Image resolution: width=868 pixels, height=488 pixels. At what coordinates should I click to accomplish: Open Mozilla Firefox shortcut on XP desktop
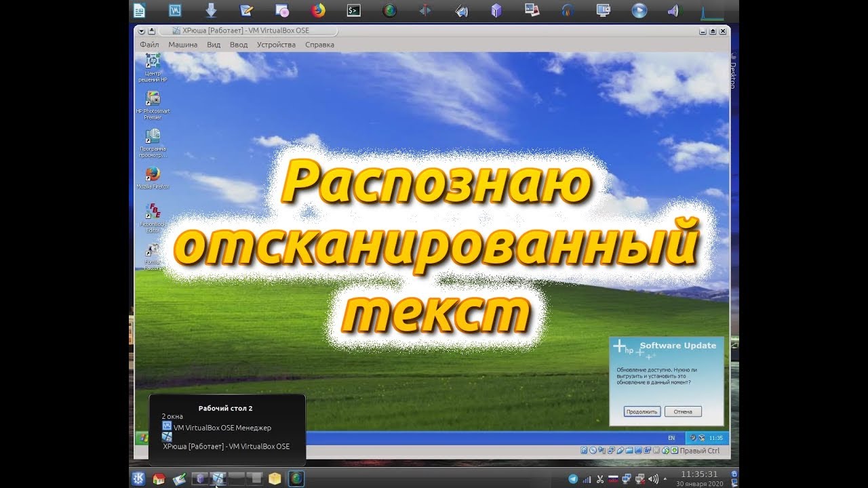point(153,178)
